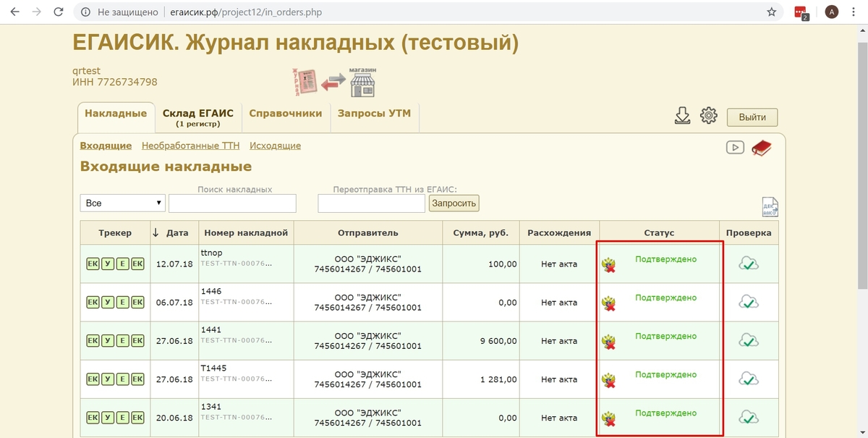Click the Выйти logout button
868x438 pixels.
(752, 117)
